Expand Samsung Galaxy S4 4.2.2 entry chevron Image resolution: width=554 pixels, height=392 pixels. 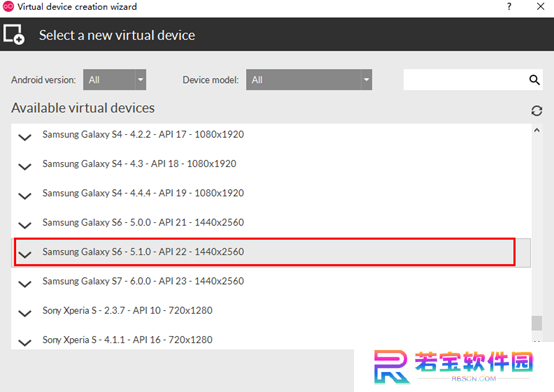25,137
